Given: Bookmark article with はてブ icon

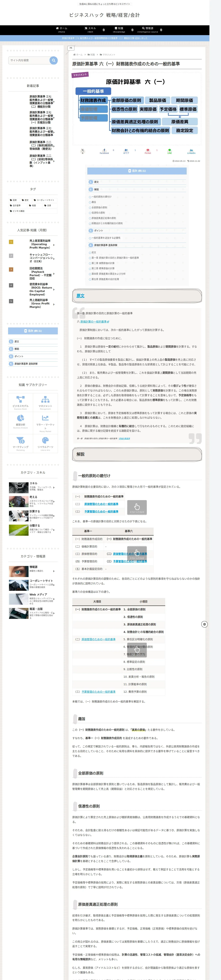Looking at the screenshot, I should (126, 151).
